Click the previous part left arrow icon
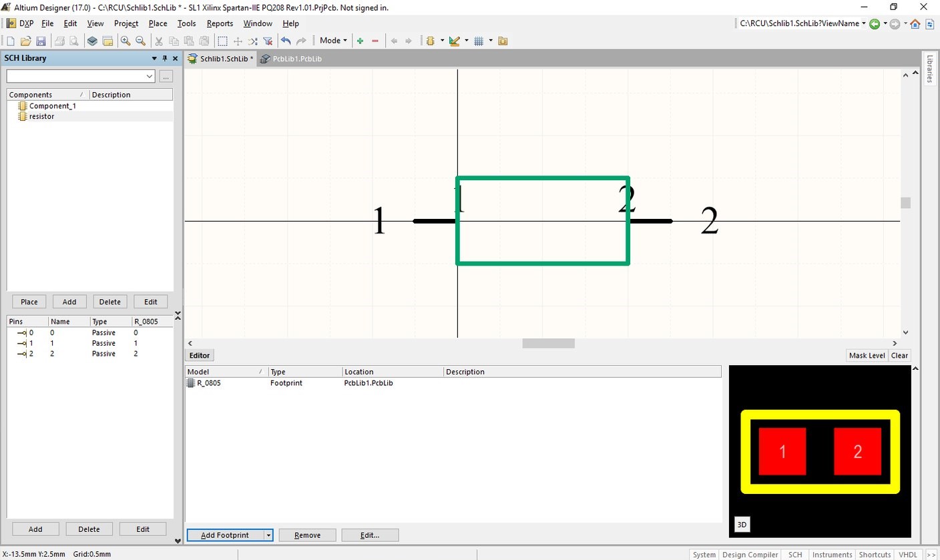The width and height of the screenshot is (940, 560). 394,41
